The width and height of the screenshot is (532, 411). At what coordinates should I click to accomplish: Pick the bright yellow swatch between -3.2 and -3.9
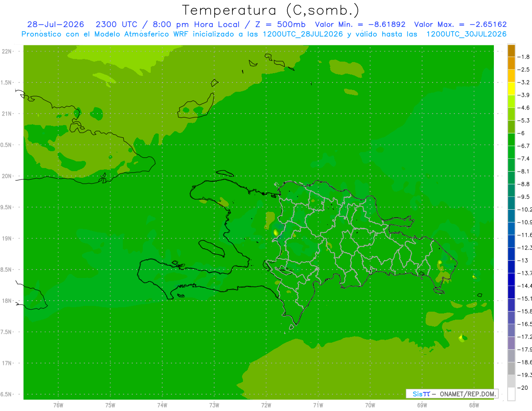pos(511,89)
